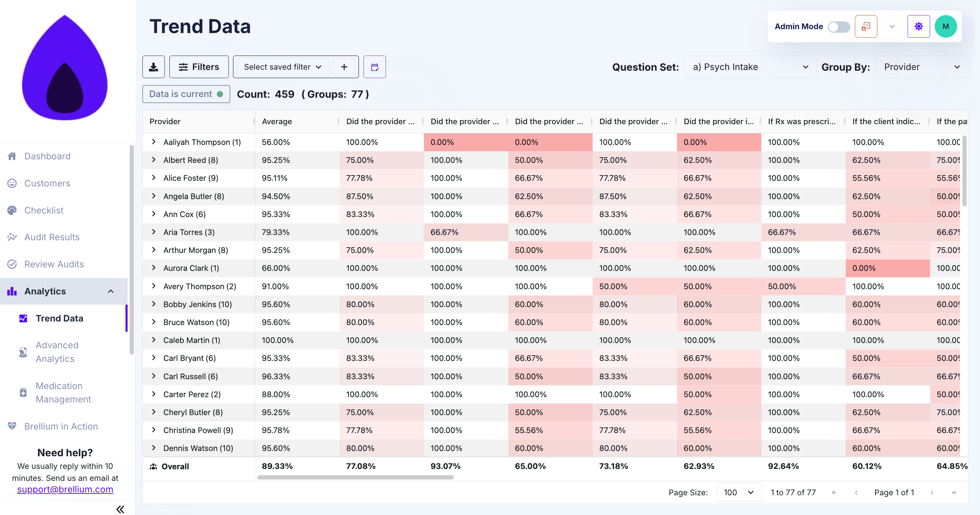Open the Advanced Analytics globe icon

pos(23,352)
